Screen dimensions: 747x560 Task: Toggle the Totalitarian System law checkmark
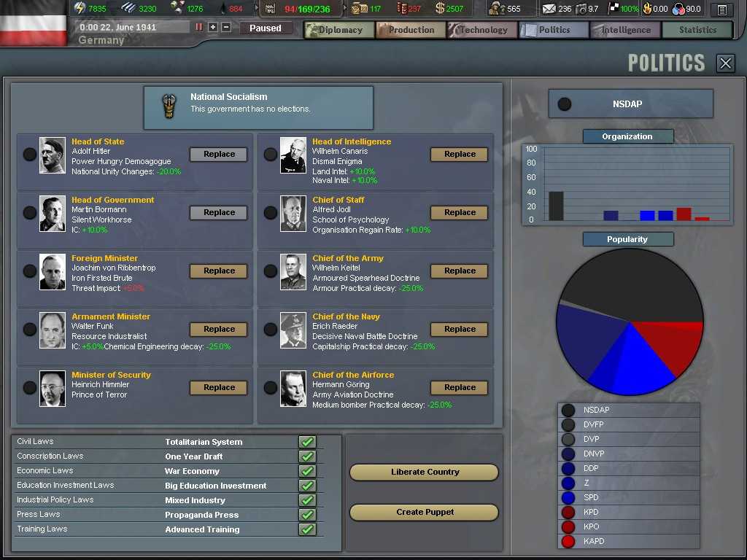coord(306,441)
